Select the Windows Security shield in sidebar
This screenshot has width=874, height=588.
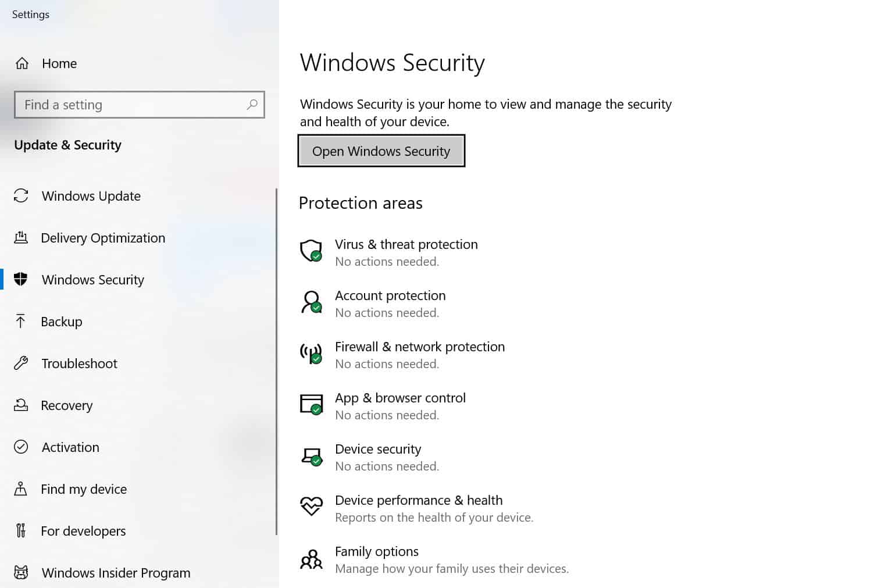click(x=21, y=279)
